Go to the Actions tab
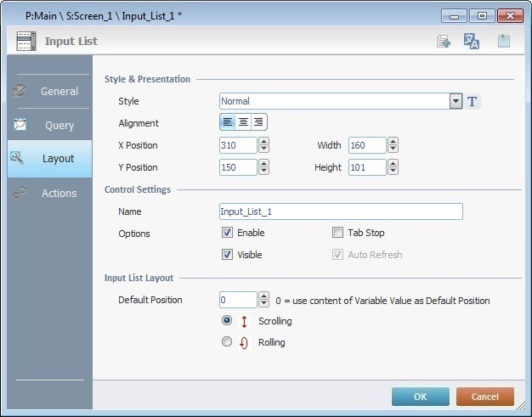532x417 pixels. 49,193
